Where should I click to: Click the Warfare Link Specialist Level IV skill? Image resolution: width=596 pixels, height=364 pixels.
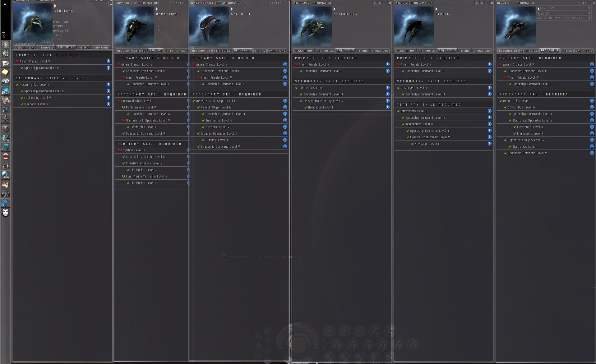tap(151, 120)
